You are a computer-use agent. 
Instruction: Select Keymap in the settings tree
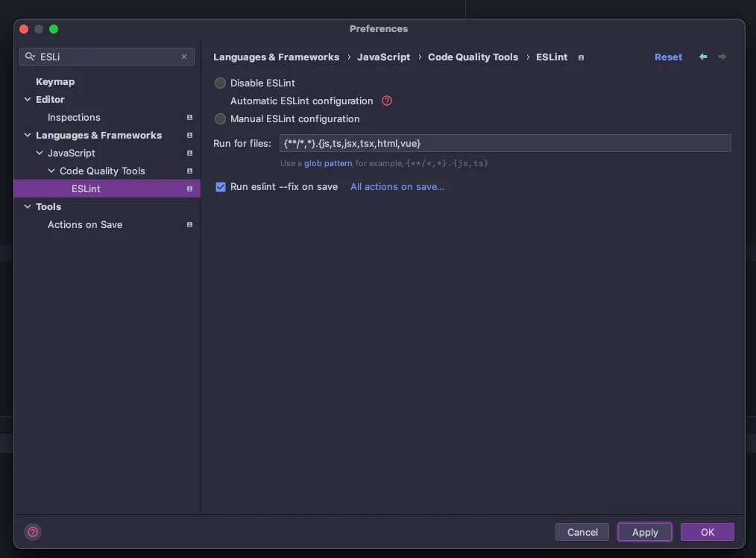click(55, 81)
